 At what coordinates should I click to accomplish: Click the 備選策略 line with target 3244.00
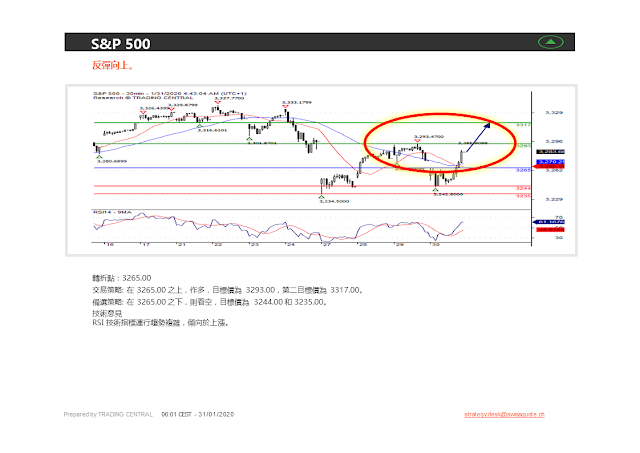[209, 302]
